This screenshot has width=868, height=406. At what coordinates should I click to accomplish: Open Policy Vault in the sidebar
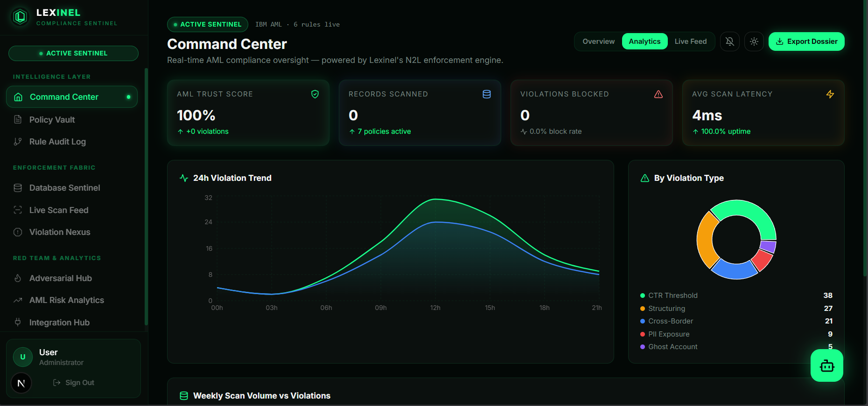(52, 120)
